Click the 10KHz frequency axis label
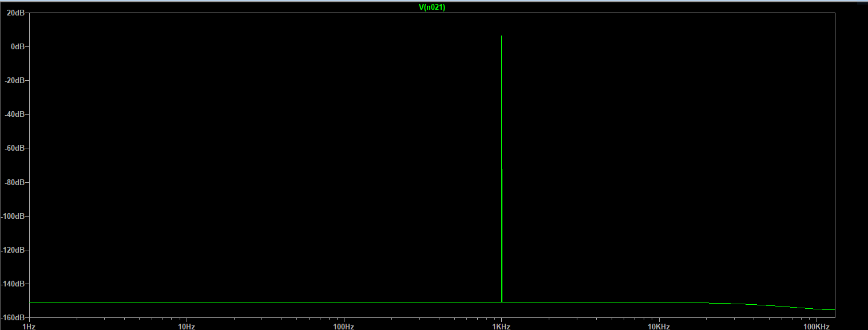The width and height of the screenshot is (868, 330). click(659, 326)
